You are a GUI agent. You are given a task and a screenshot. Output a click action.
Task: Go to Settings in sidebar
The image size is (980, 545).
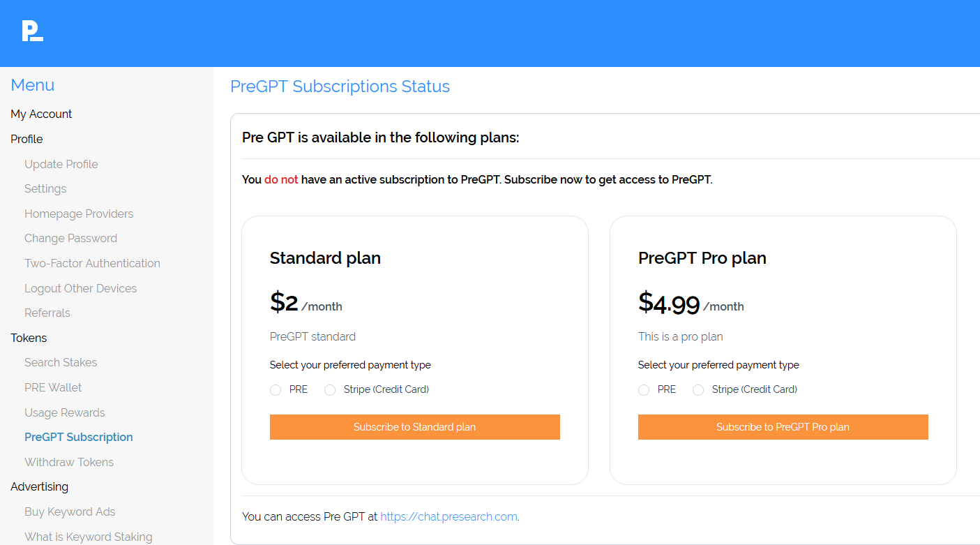(x=45, y=188)
